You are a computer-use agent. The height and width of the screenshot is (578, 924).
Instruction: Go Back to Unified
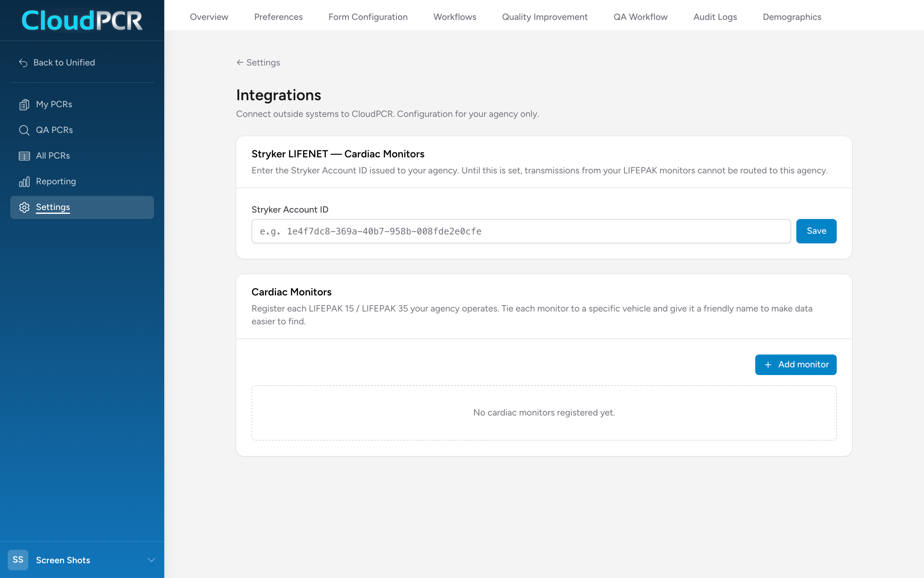pyautogui.click(x=57, y=62)
